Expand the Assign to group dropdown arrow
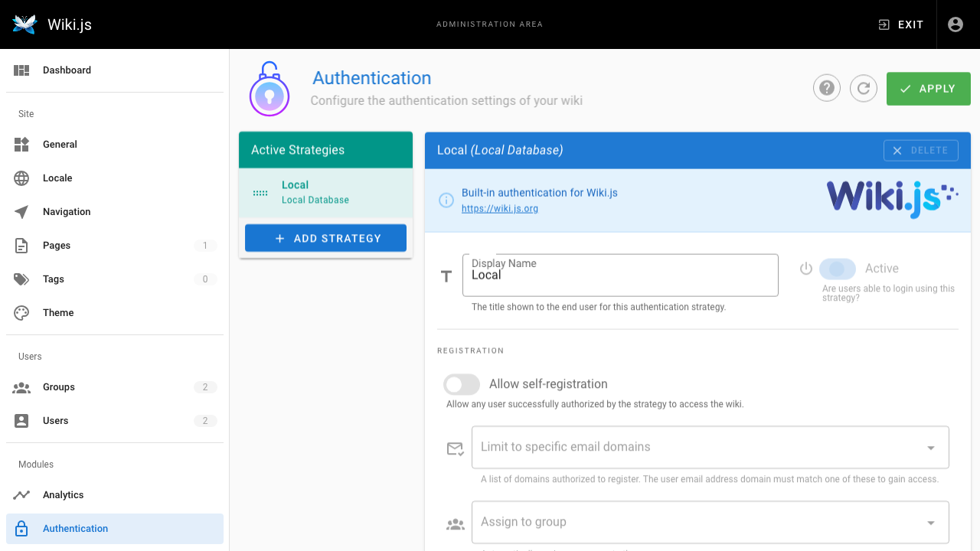This screenshot has width=980, height=551. (x=931, y=523)
